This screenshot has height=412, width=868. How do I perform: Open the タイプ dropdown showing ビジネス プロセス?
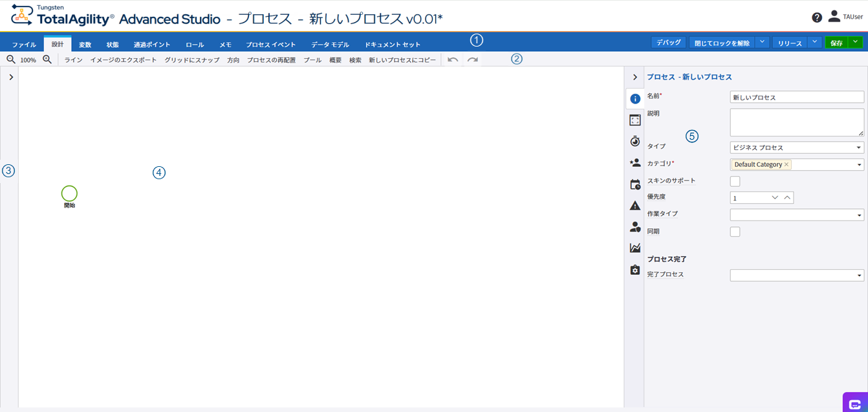pos(797,147)
